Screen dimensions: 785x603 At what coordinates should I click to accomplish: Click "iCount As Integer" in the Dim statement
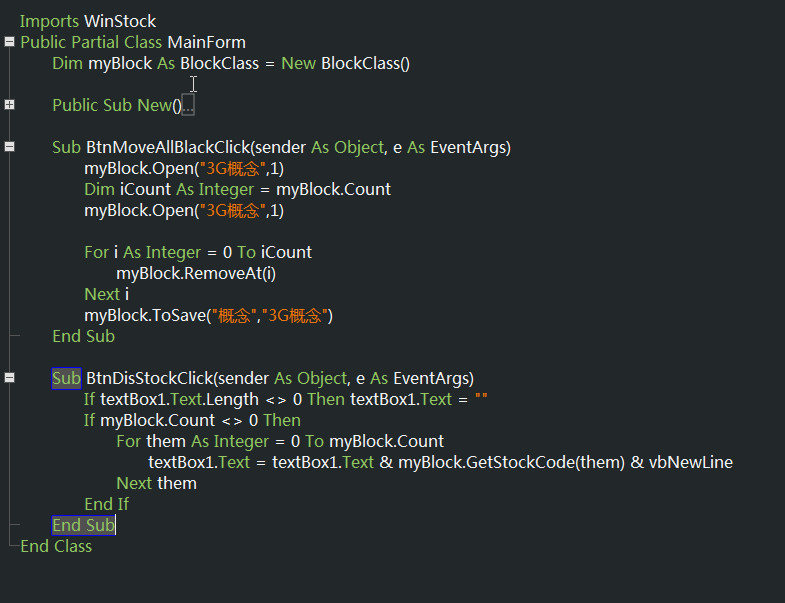(x=187, y=190)
